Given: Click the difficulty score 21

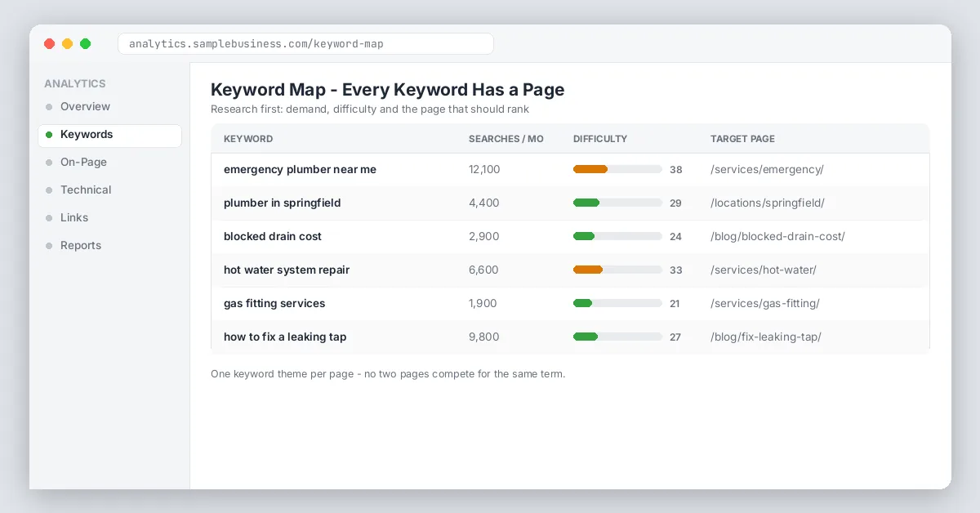Looking at the screenshot, I should pyautogui.click(x=675, y=304).
